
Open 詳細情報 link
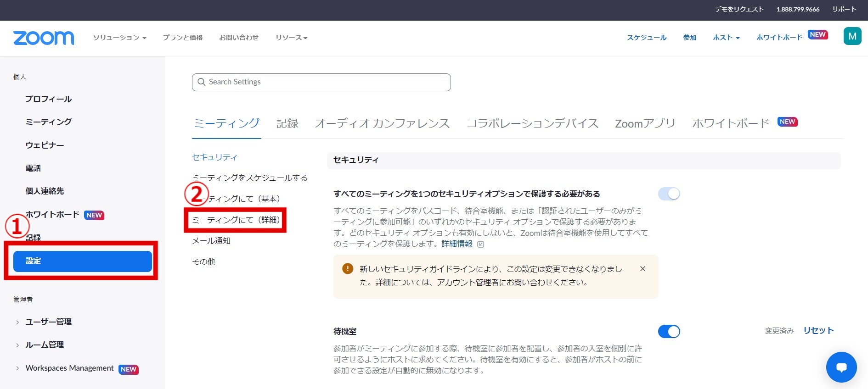457,244
